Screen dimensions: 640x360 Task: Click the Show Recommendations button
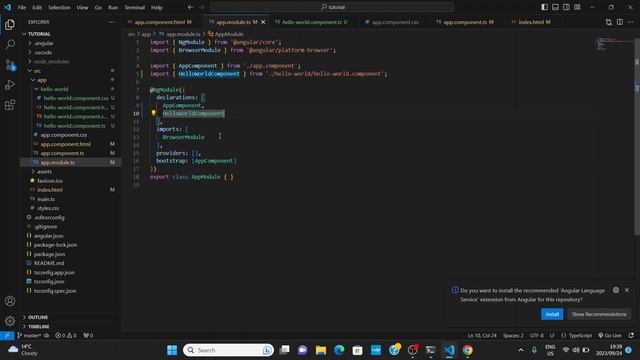pos(598,314)
